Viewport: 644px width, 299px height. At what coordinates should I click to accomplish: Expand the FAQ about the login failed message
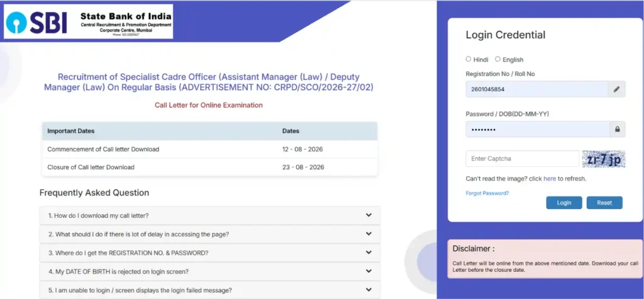pyautogui.click(x=209, y=290)
